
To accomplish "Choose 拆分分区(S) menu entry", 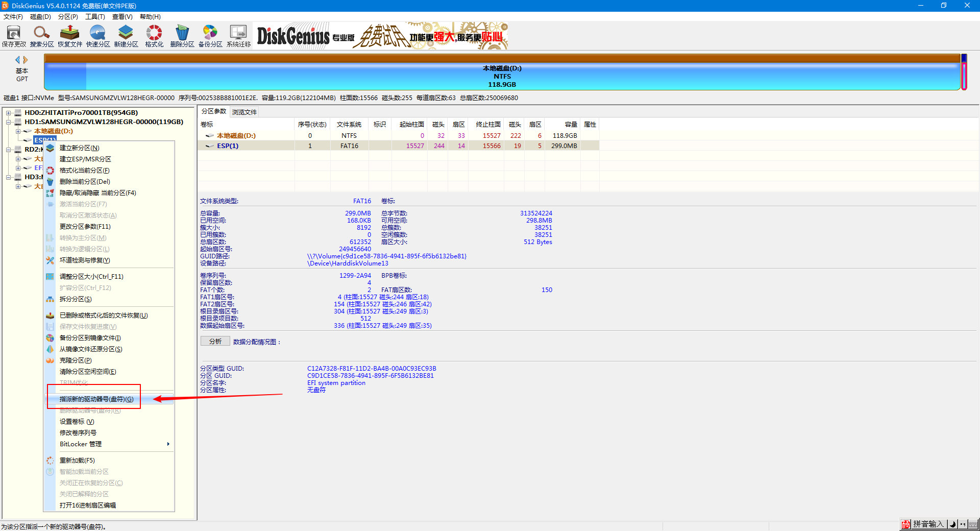I will pos(109,299).
